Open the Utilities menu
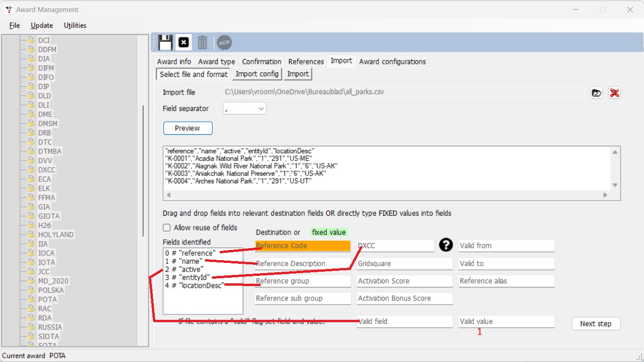 [75, 25]
